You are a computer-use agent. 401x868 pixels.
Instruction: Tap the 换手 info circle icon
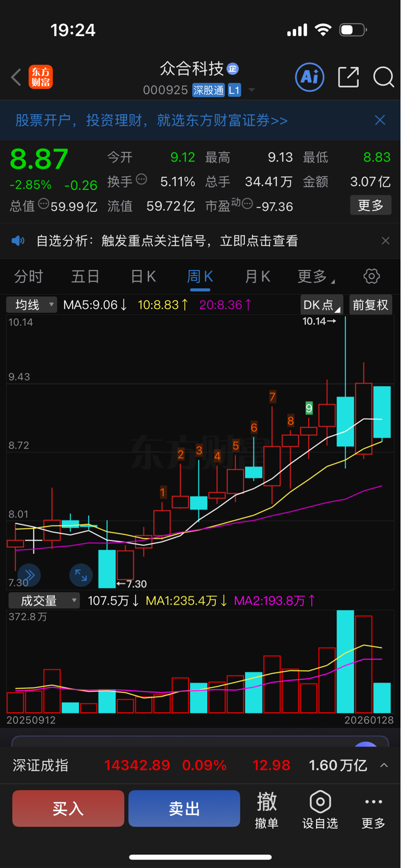(141, 180)
